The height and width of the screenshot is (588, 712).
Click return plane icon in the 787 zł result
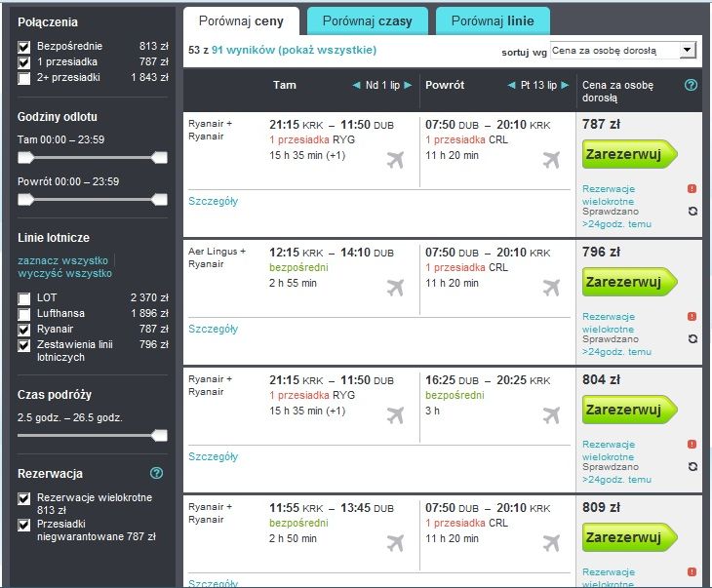(x=551, y=160)
